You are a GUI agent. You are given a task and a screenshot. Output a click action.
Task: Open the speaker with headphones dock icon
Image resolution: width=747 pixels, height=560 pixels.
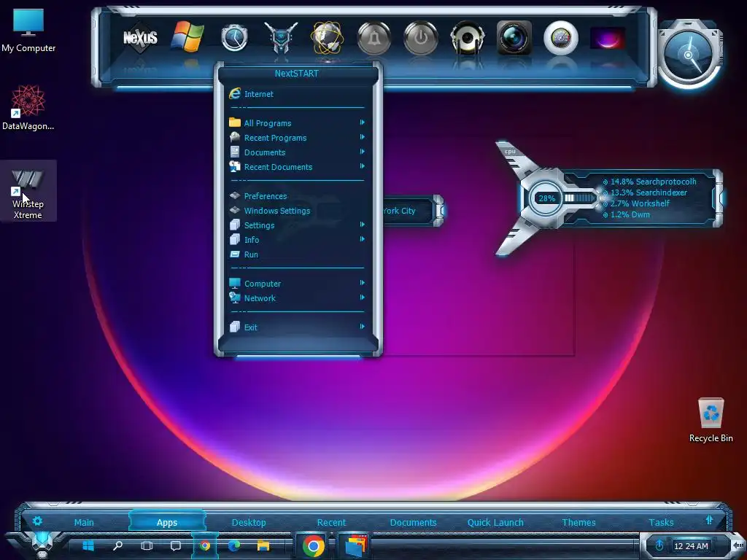468,38
